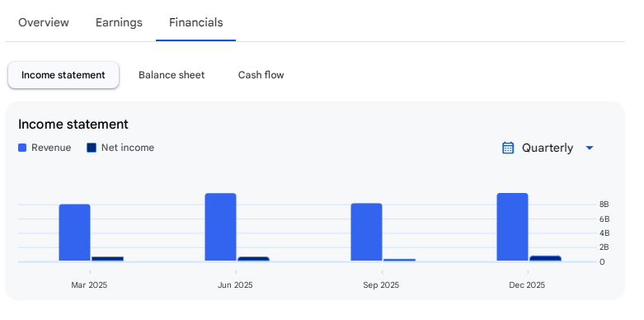Click the calendar icon beside Quarterly
644x320 pixels.
click(508, 148)
